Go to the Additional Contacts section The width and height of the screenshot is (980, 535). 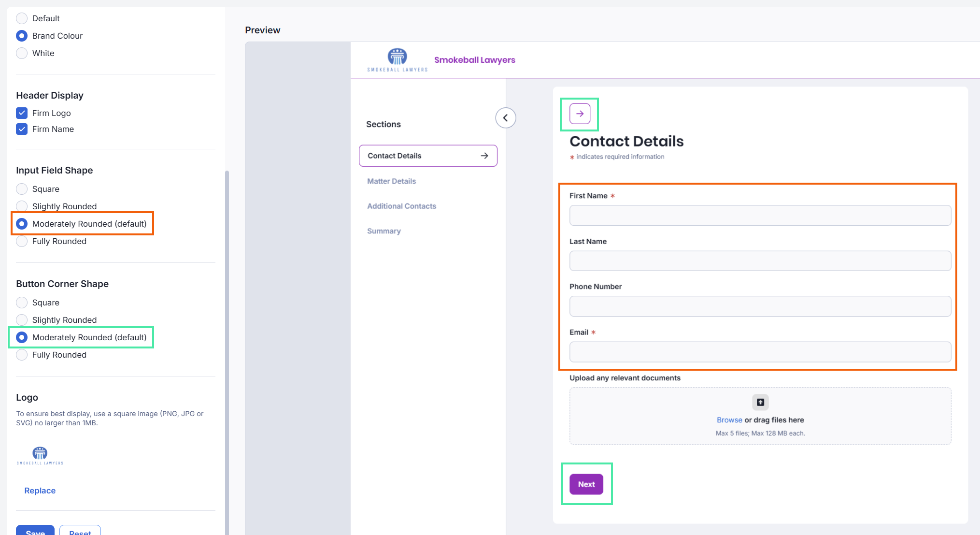click(x=401, y=206)
